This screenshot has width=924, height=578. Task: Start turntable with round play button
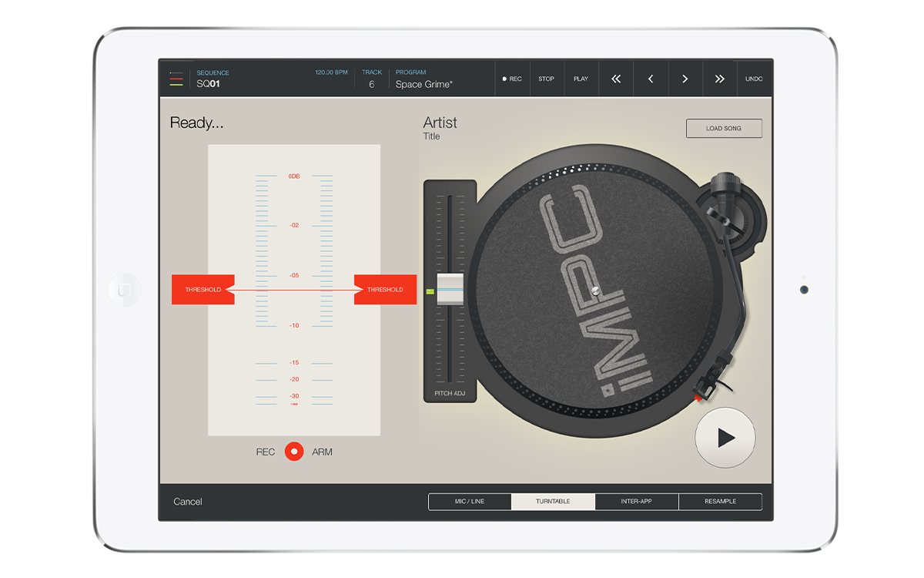[x=725, y=438]
